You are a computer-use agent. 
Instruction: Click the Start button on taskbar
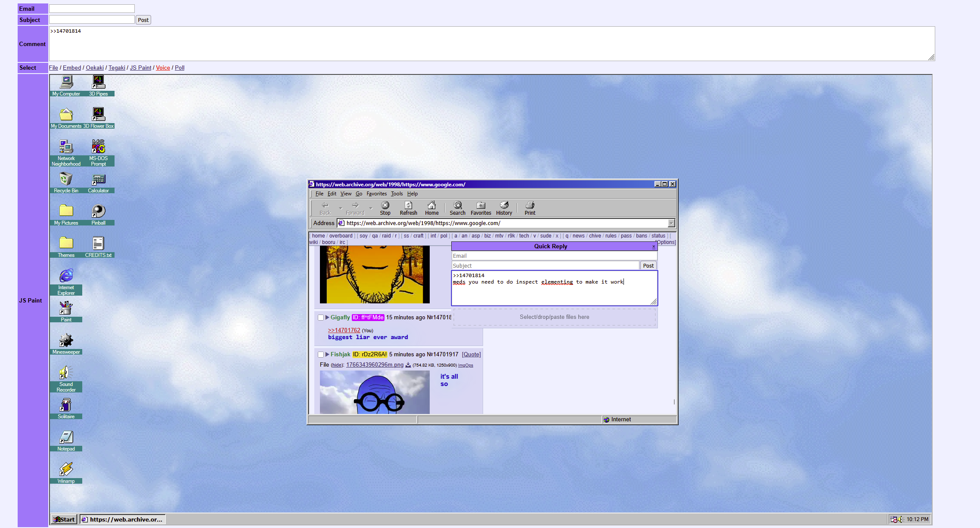pyautogui.click(x=64, y=519)
